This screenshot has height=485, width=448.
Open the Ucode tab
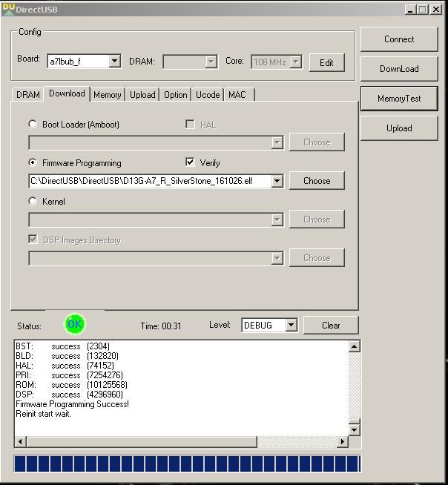click(x=208, y=95)
